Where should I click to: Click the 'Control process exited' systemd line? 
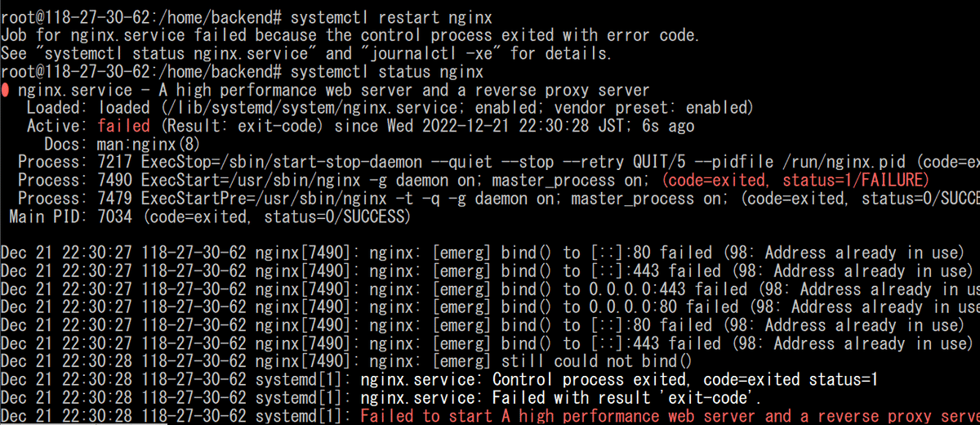(439, 378)
